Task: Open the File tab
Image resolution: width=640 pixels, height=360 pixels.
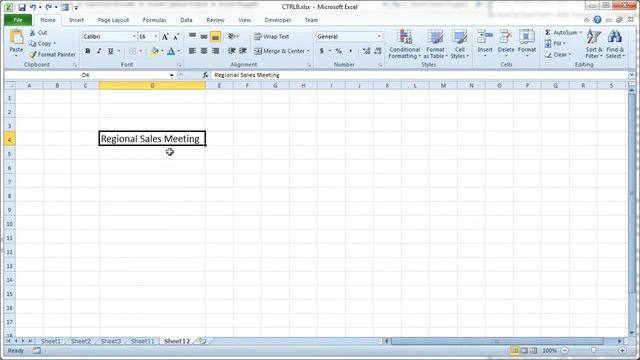Action: tap(18, 20)
